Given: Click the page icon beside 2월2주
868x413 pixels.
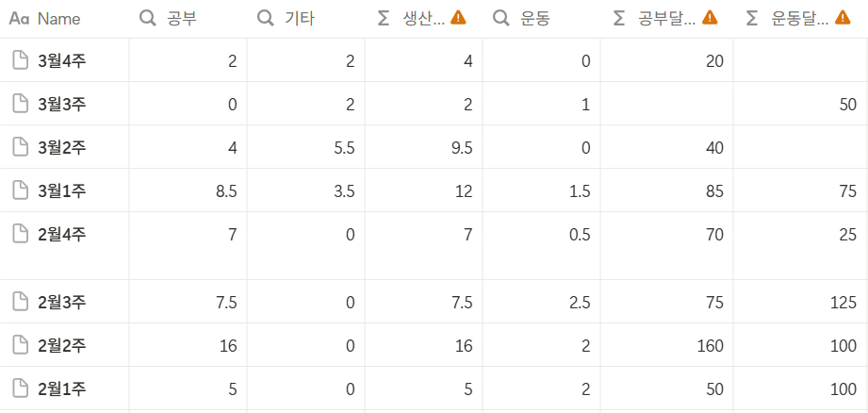Looking at the screenshot, I should [x=21, y=345].
